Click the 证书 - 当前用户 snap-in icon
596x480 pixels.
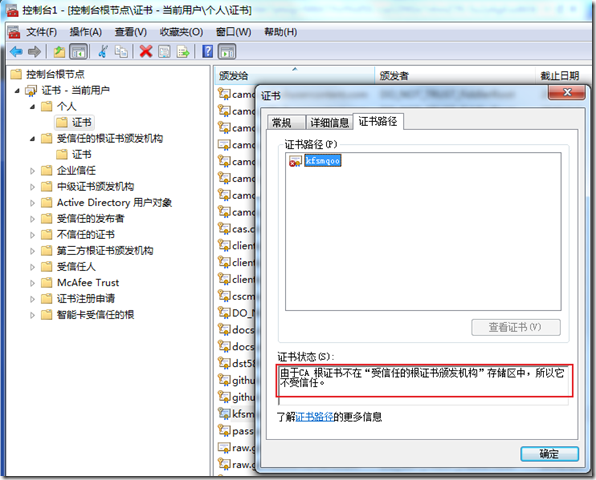coord(31,90)
